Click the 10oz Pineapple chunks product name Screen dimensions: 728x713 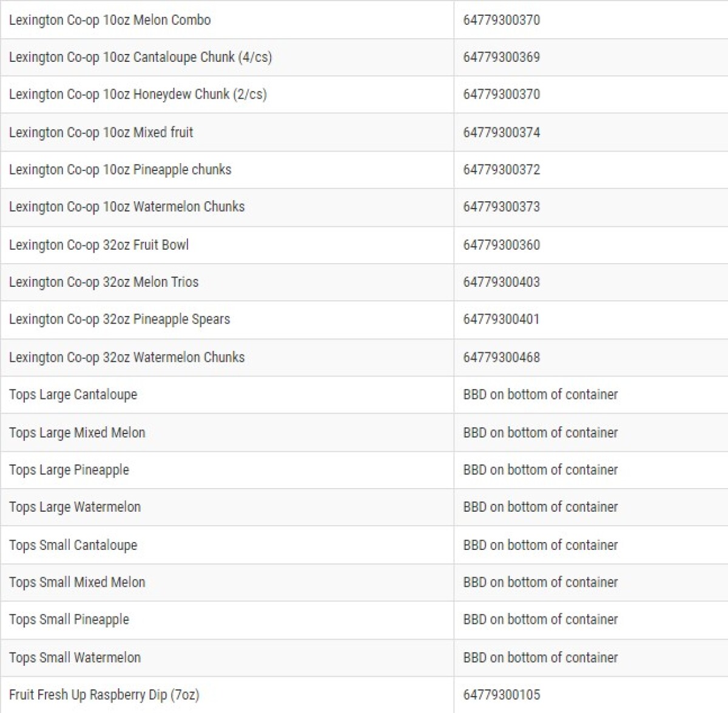tap(120, 169)
